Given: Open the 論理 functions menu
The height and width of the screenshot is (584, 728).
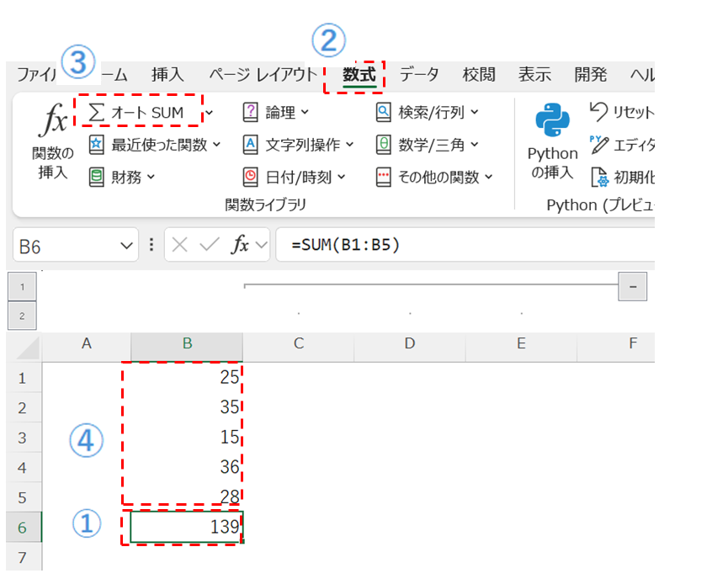Looking at the screenshot, I should click(x=276, y=112).
